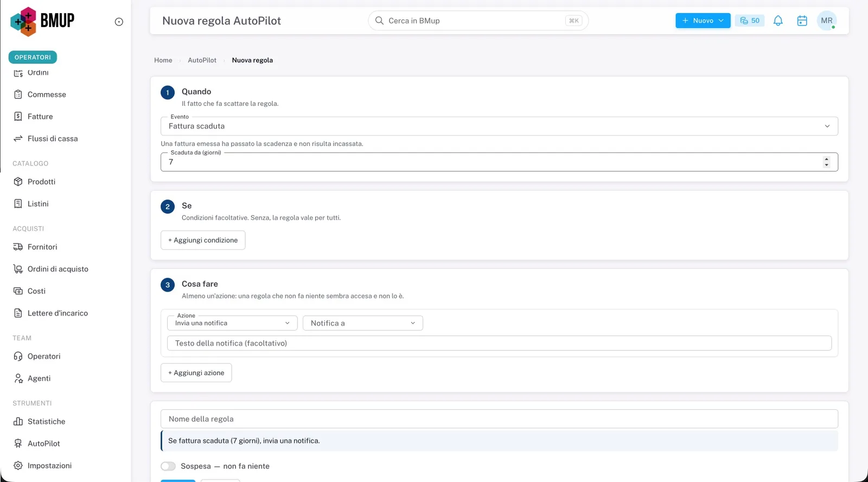The height and width of the screenshot is (482, 868).
Task: Click the Lettere d'incarico document icon
Action: (x=18, y=313)
